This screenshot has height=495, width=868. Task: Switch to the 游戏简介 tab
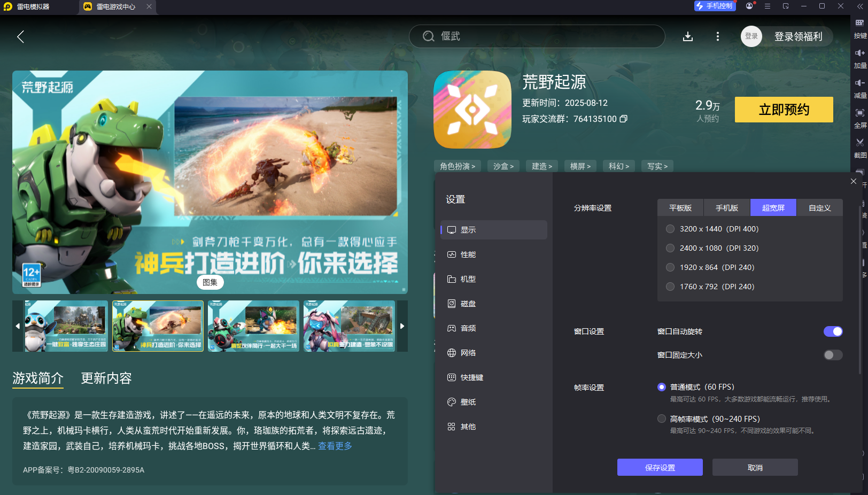click(38, 378)
